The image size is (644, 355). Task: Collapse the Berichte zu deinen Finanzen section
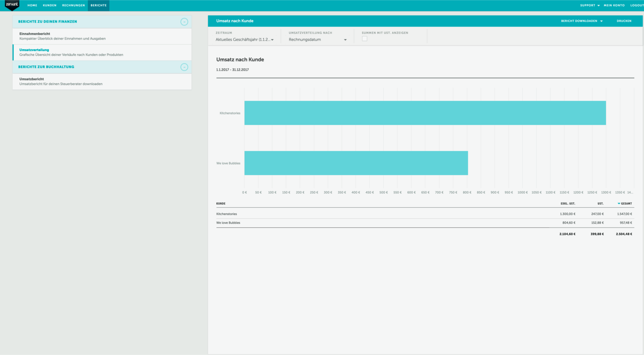(184, 22)
